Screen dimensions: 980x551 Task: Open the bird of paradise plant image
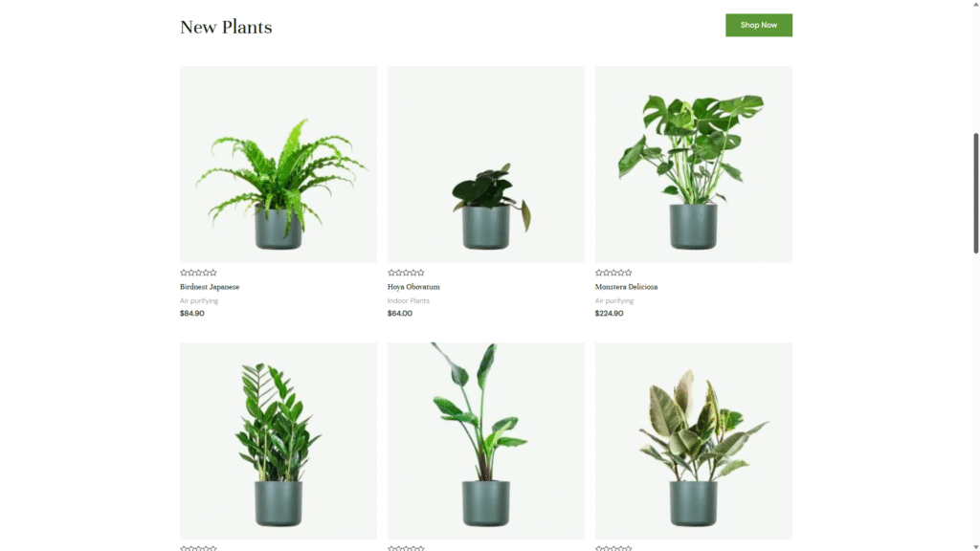point(486,440)
